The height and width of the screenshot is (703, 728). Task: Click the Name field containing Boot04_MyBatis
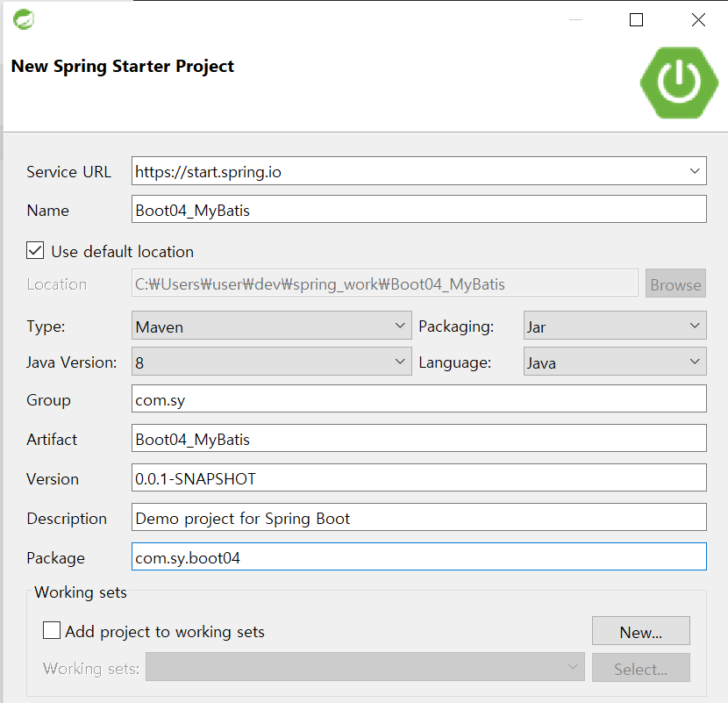418,209
